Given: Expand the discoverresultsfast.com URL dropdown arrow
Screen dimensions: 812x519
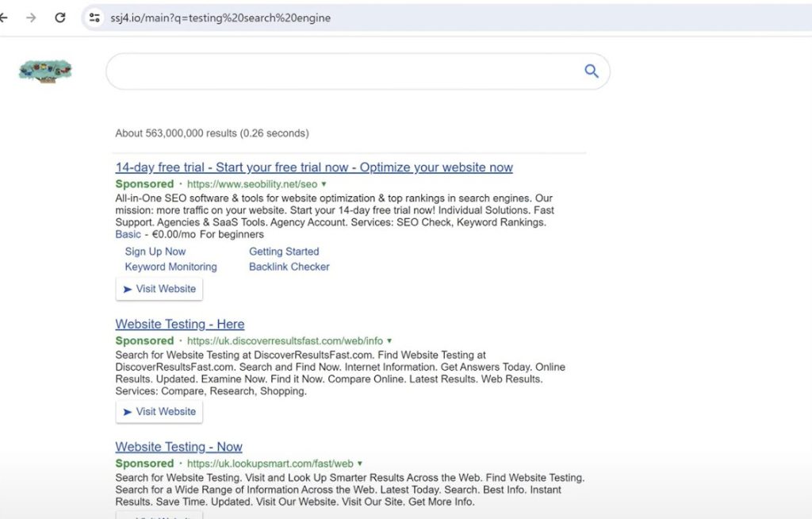Looking at the screenshot, I should [389, 340].
